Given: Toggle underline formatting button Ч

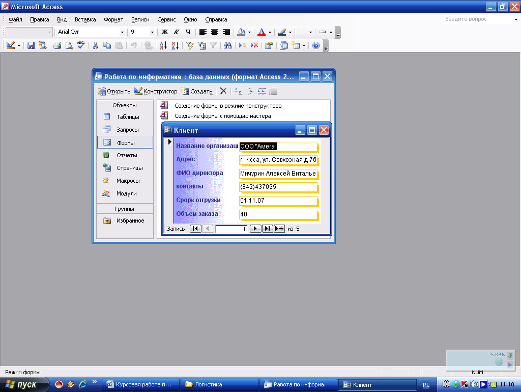Looking at the screenshot, I should [x=188, y=32].
